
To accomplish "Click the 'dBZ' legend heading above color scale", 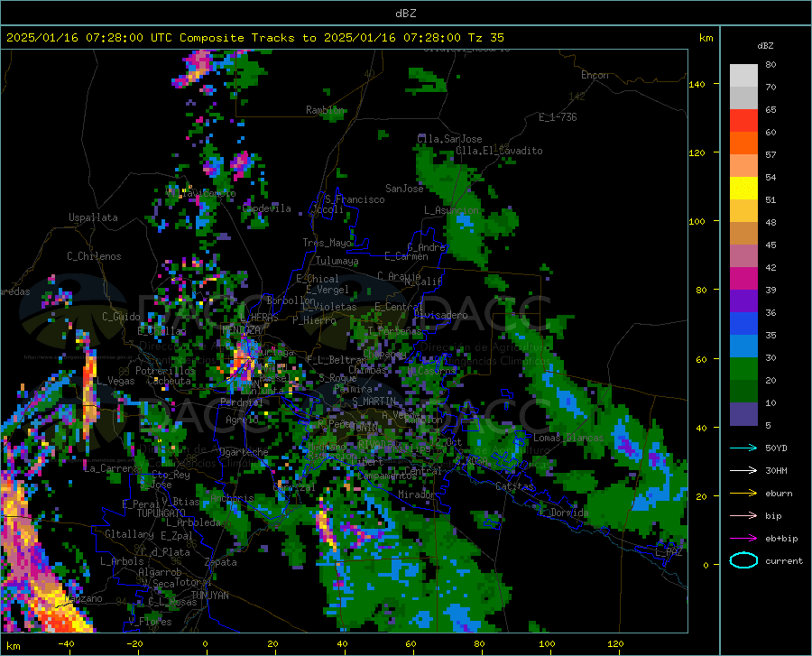I will click(765, 45).
